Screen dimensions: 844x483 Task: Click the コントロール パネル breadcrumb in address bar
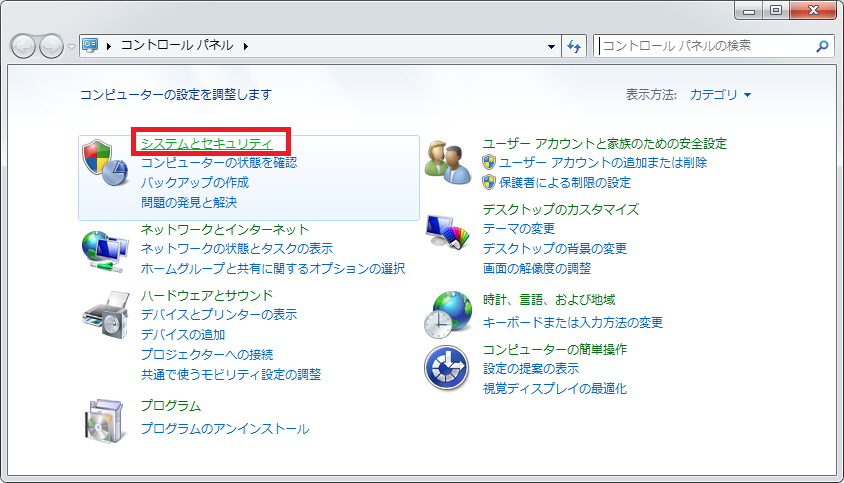point(178,46)
